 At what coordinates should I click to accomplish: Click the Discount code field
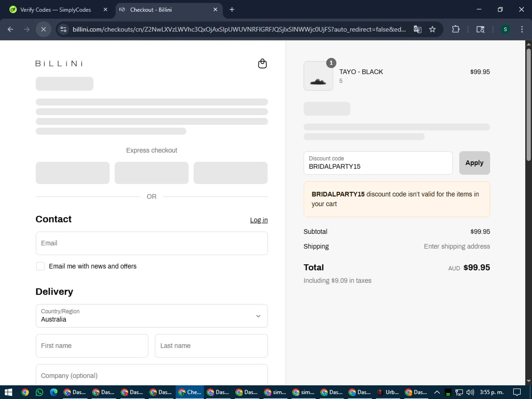click(x=378, y=163)
